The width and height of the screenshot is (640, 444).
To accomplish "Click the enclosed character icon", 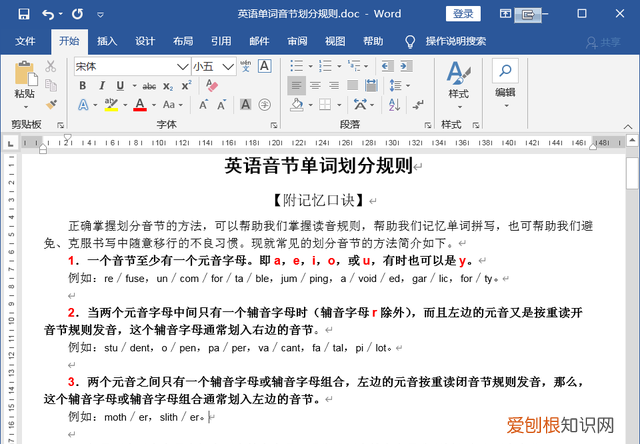I will tap(264, 105).
